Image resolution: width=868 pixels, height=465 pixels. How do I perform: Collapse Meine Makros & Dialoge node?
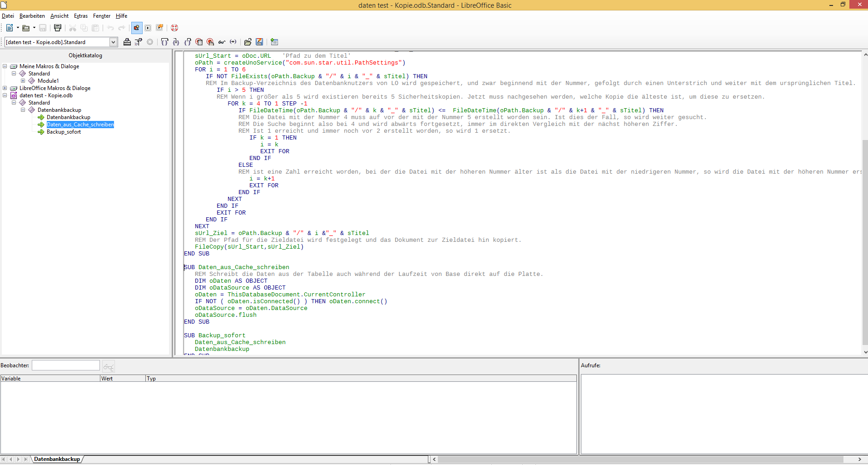pyautogui.click(x=5, y=66)
